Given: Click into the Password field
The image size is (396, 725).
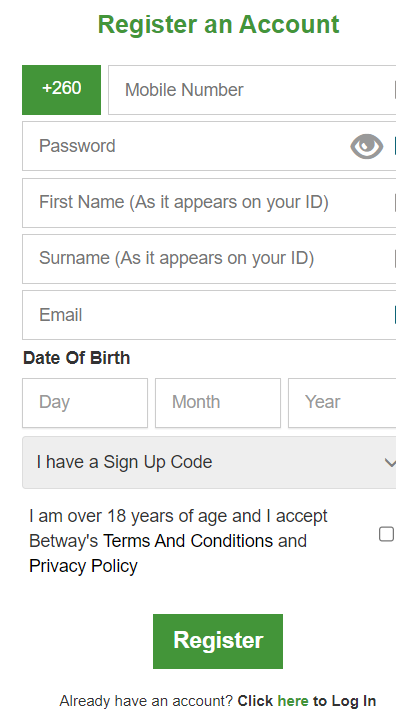Looking at the screenshot, I should [209, 146].
